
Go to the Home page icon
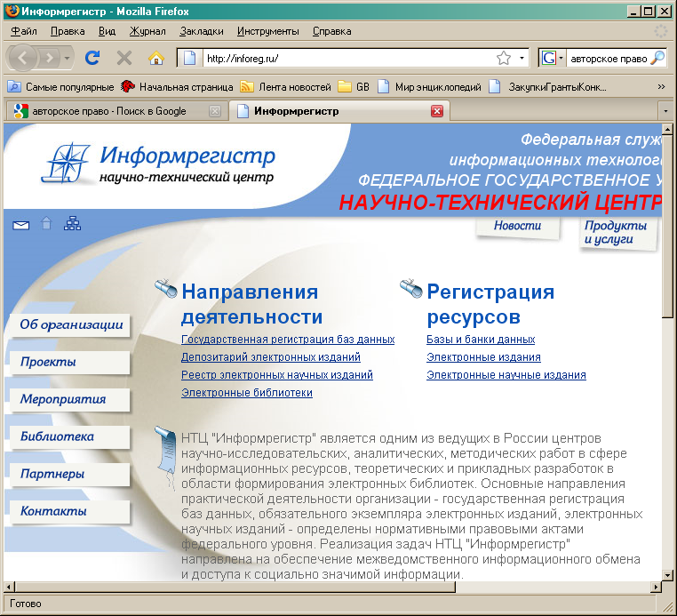point(156,58)
